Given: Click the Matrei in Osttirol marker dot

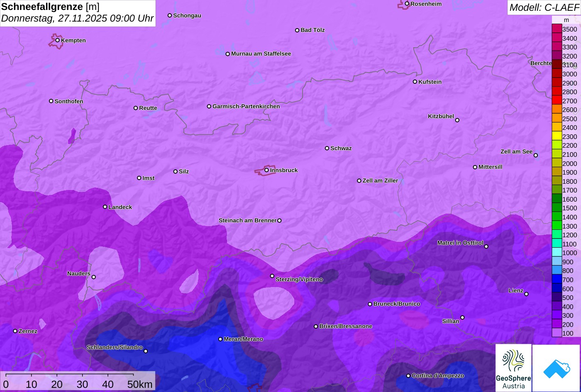Looking at the screenshot, I should pyautogui.click(x=486, y=246).
